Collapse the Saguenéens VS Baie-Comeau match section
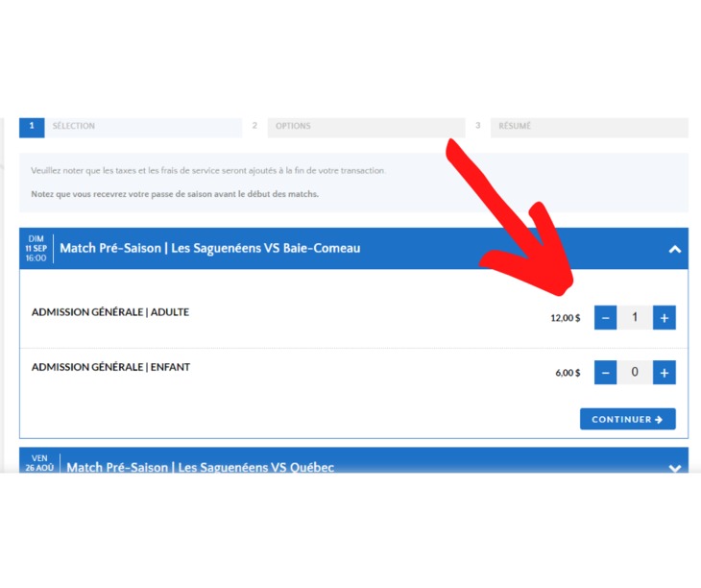 (675, 249)
